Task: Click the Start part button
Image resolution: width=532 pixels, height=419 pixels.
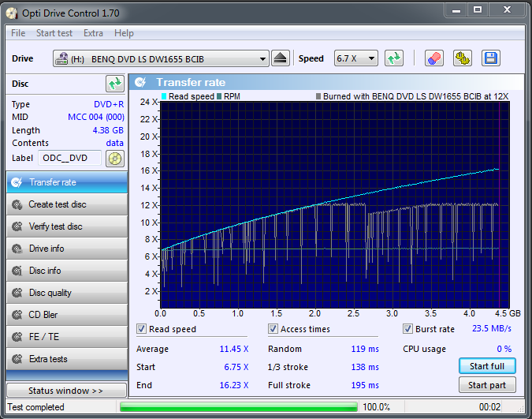Action: tap(487, 385)
